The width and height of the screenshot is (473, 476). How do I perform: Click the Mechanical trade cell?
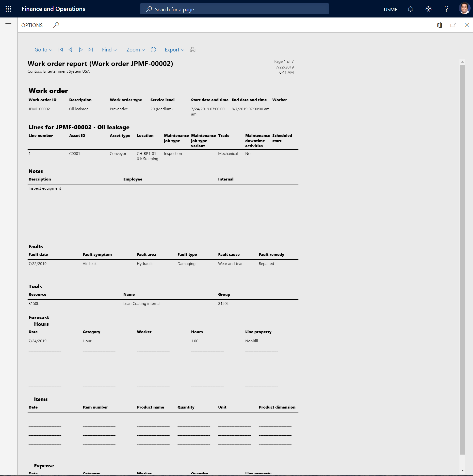coord(228,153)
